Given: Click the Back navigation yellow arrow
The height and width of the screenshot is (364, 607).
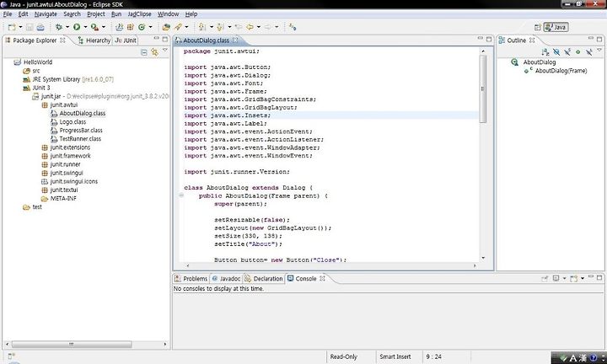Looking at the screenshot, I should click(250, 27).
